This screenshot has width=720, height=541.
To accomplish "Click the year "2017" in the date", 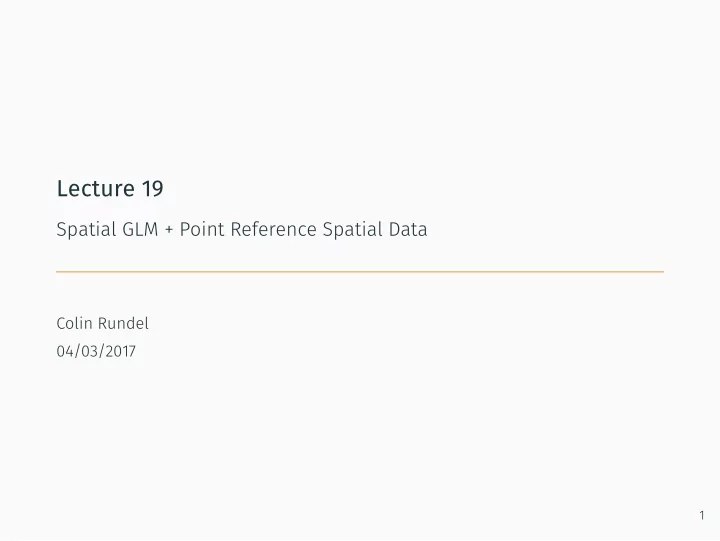I will [x=121, y=351].
